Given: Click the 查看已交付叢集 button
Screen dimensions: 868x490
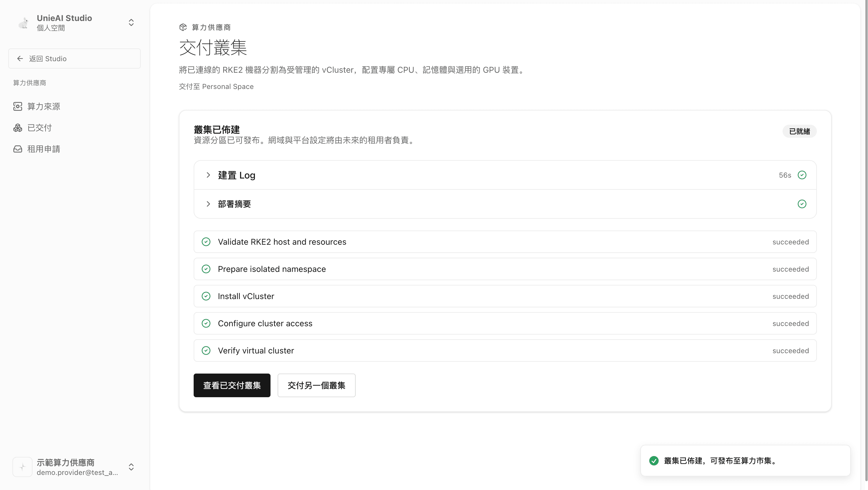Looking at the screenshot, I should pyautogui.click(x=232, y=385).
